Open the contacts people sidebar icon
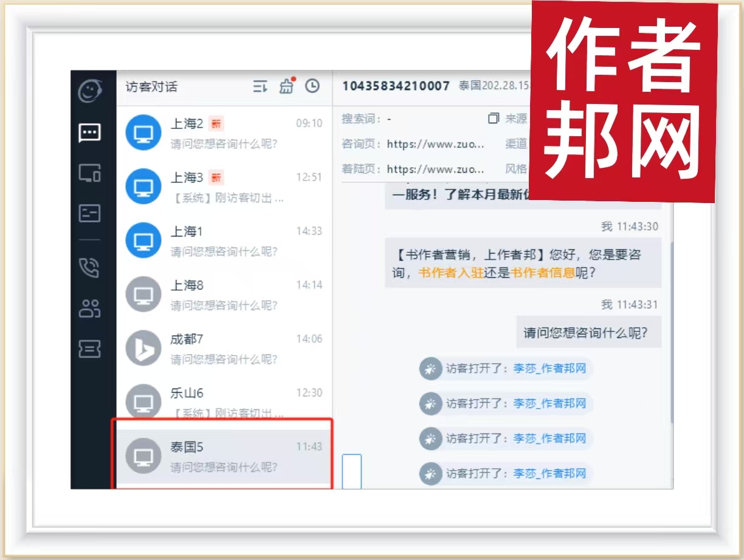 (89, 308)
